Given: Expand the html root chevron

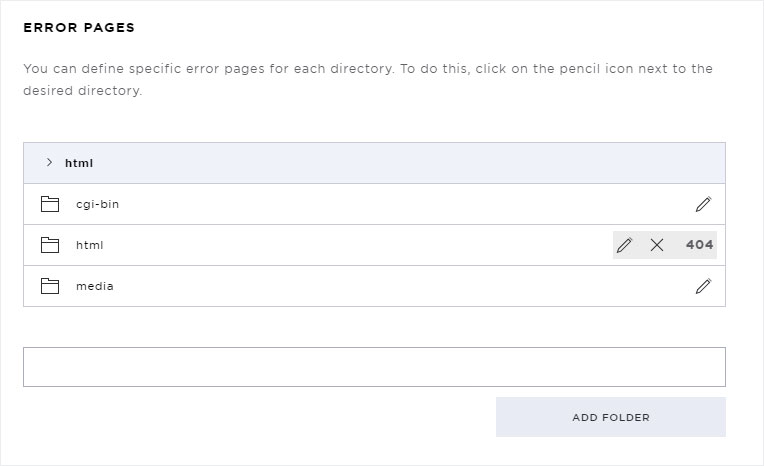Looking at the screenshot, I should [49, 162].
